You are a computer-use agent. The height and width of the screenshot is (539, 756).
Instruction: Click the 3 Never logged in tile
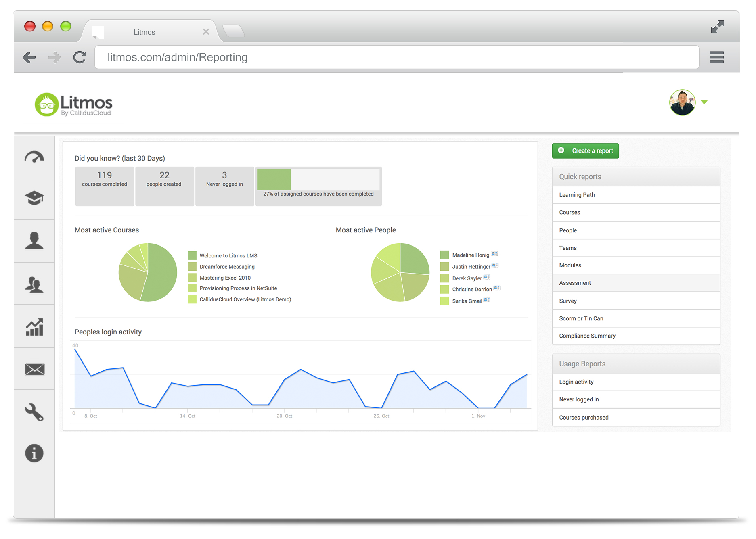(224, 186)
